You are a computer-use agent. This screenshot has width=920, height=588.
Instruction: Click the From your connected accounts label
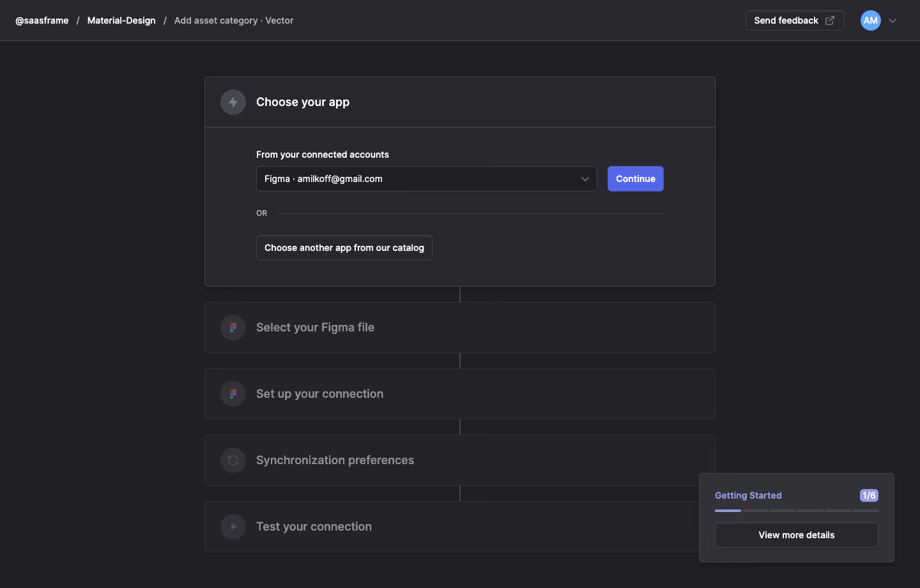click(x=323, y=155)
